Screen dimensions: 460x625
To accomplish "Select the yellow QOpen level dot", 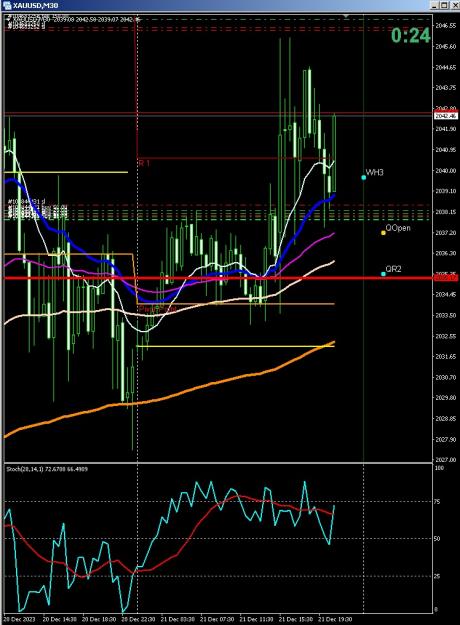I will pos(383,232).
